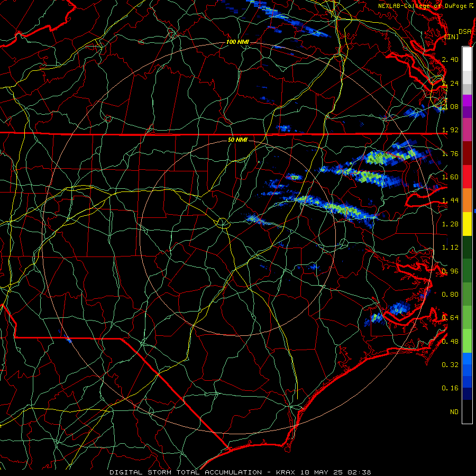476x476 pixels.
Task: Click the 0.80 legend value
Action: 450,295
